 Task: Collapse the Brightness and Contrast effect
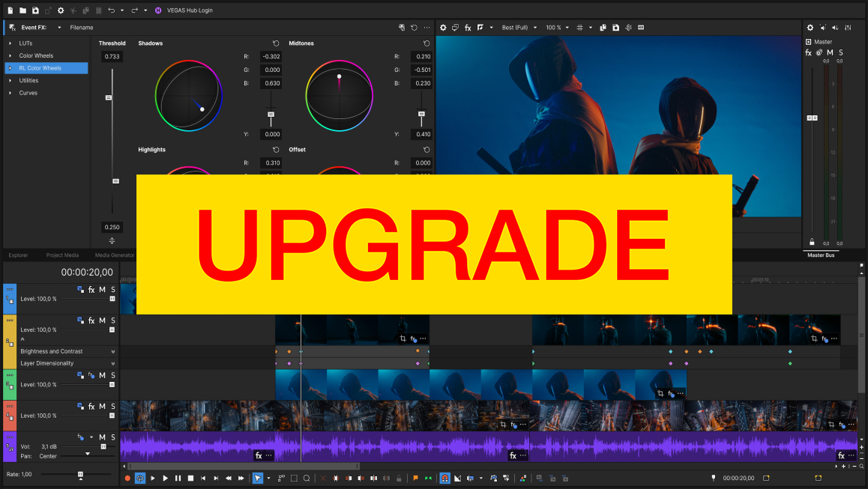[112, 351]
